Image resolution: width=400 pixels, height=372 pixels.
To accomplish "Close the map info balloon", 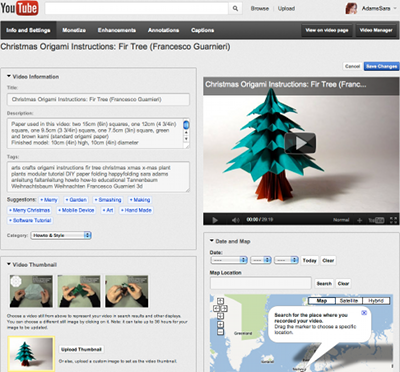I will pyautogui.click(x=364, y=313).
